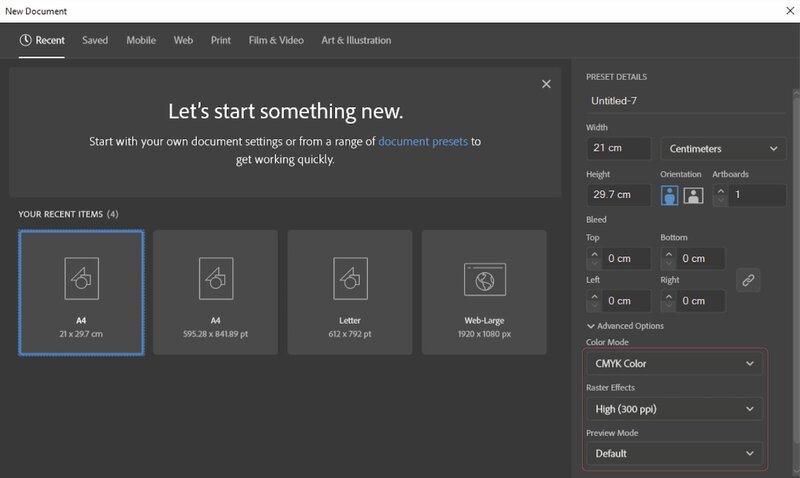Viewport: 800px width, 478px height.
Task: Click the Artboards number field
Action: (757, 195)
